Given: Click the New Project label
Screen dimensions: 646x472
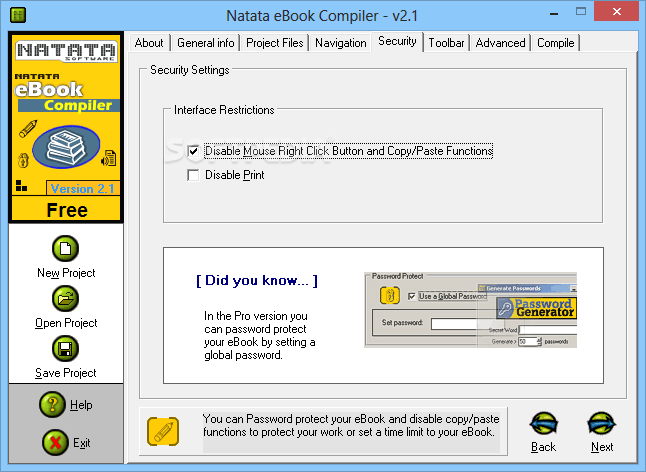Looking at the screenshot, I should [66, 273].
